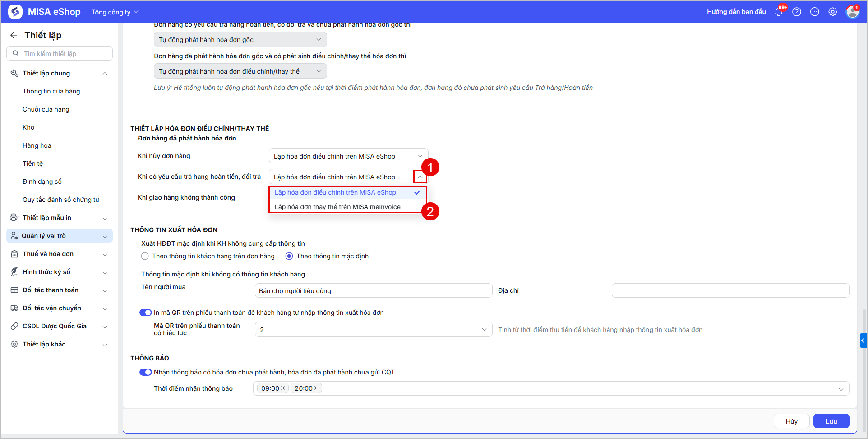
Task: Open the user avatar menu
Action: pyautogui.click(x=852, y=12)
